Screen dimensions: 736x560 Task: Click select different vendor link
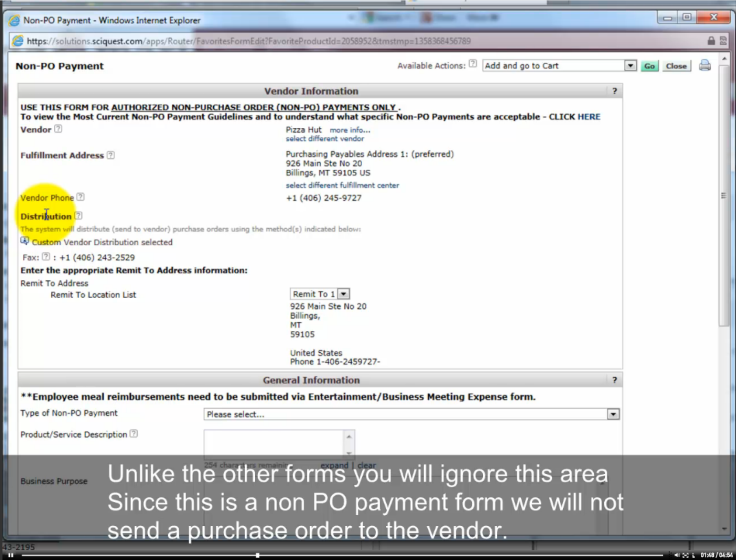point(325,139)
